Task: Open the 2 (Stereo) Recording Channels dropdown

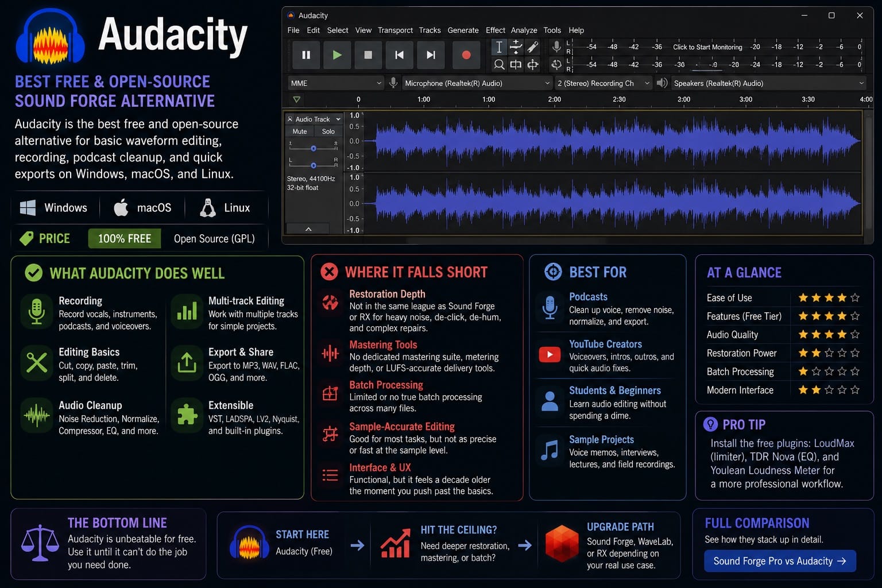Action: coord(603,83)
